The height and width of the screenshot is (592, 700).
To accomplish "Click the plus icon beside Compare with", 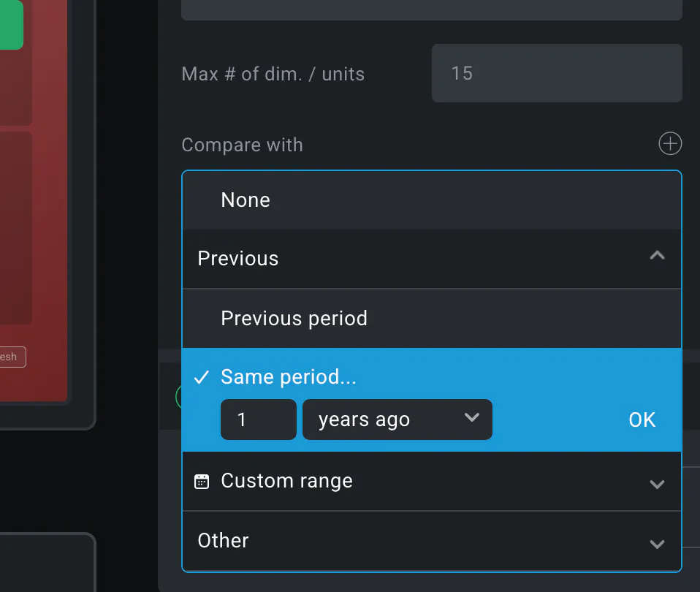I will click(670, 144).
